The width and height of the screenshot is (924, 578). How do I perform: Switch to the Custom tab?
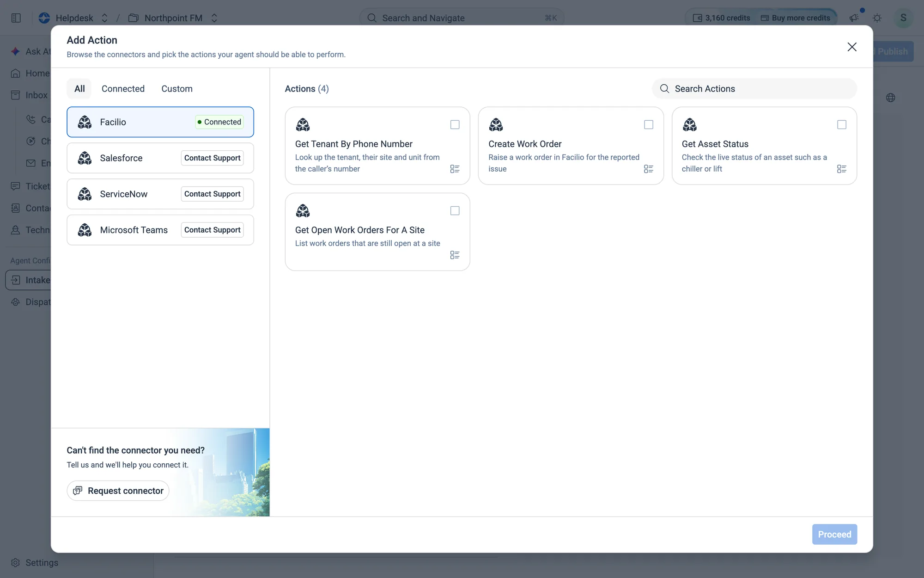177,89
